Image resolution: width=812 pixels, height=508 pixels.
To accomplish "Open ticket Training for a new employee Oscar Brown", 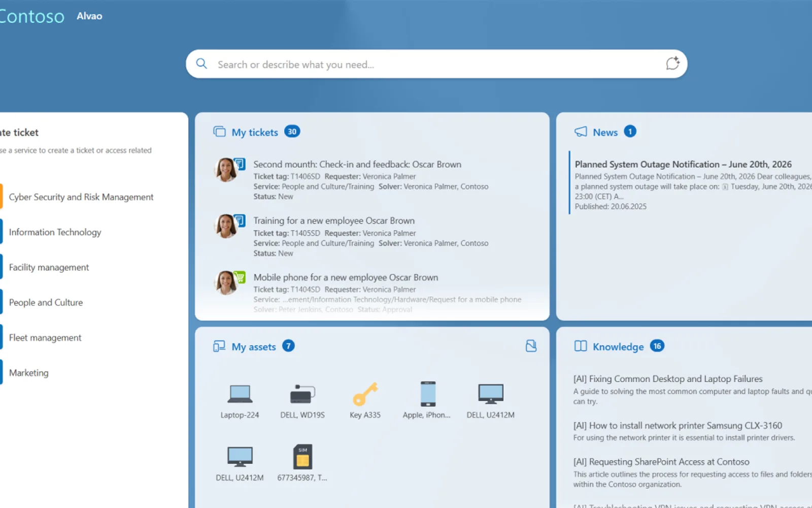I will (334, 220).
